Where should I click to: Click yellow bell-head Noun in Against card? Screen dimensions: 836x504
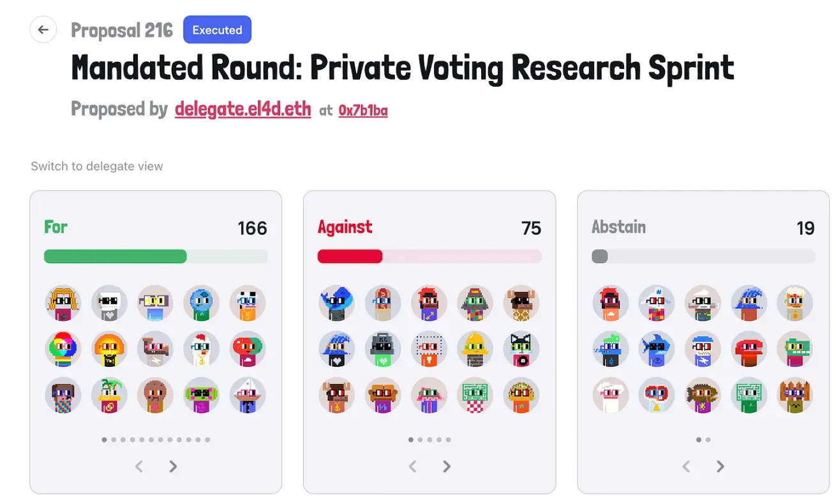(x=475, y=348)
